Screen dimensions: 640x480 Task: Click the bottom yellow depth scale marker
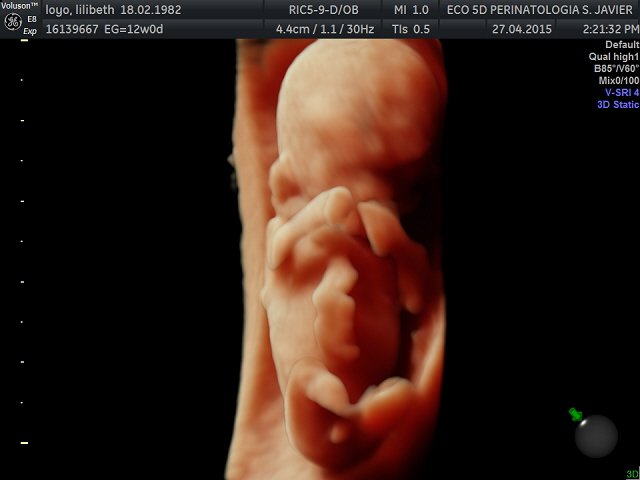point(24,443)
